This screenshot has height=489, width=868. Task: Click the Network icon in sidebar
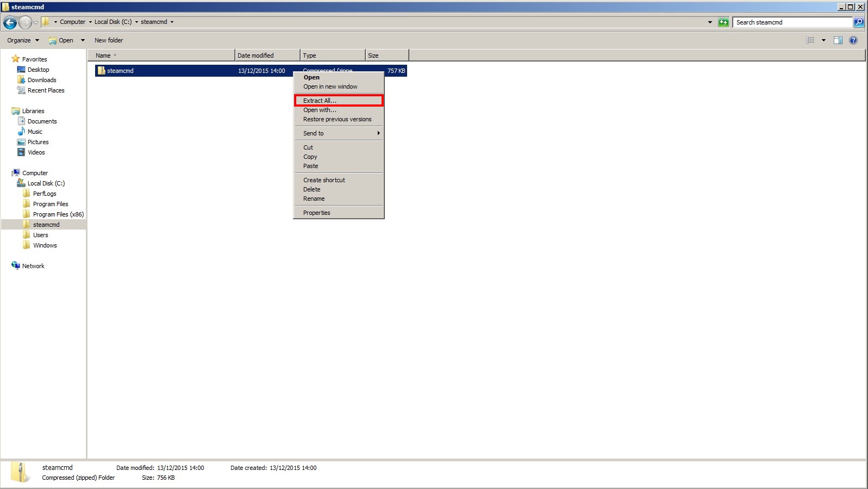coord(16,266)
